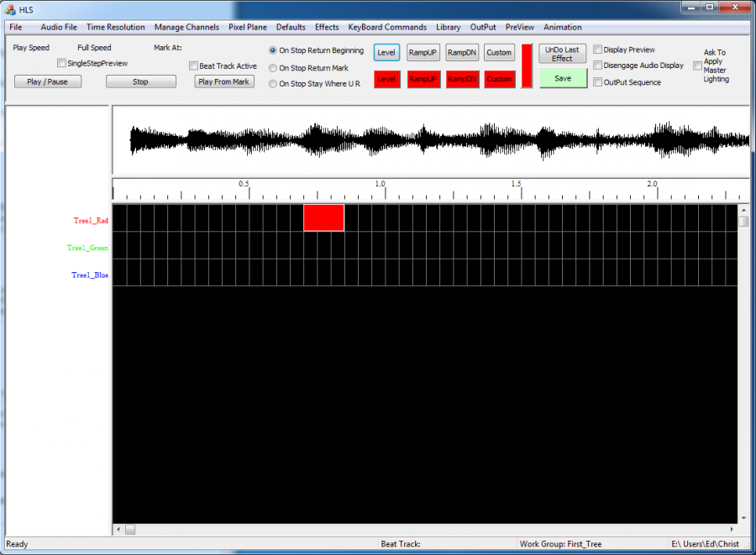Open the Effects menu

(x=327, y=27)
